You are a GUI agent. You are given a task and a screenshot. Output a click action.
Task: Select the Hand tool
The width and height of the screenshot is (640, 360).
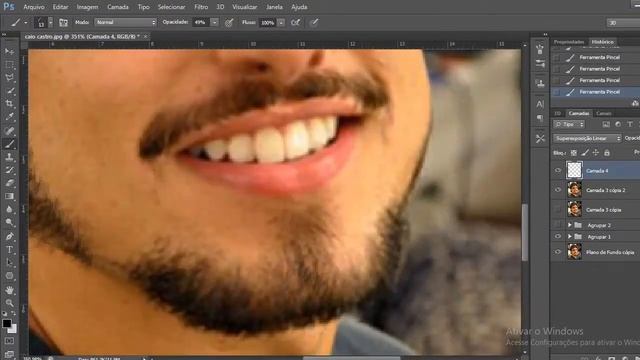[x=9, y=290]
